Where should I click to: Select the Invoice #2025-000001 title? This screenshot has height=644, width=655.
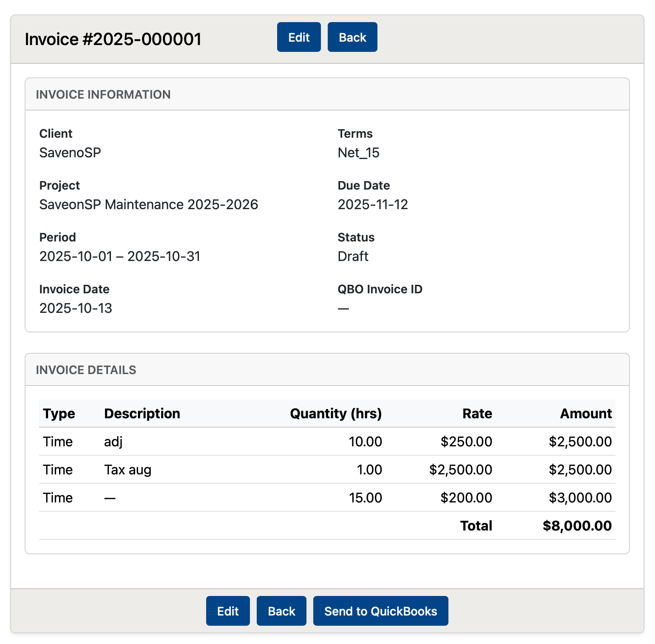[113, 39]
